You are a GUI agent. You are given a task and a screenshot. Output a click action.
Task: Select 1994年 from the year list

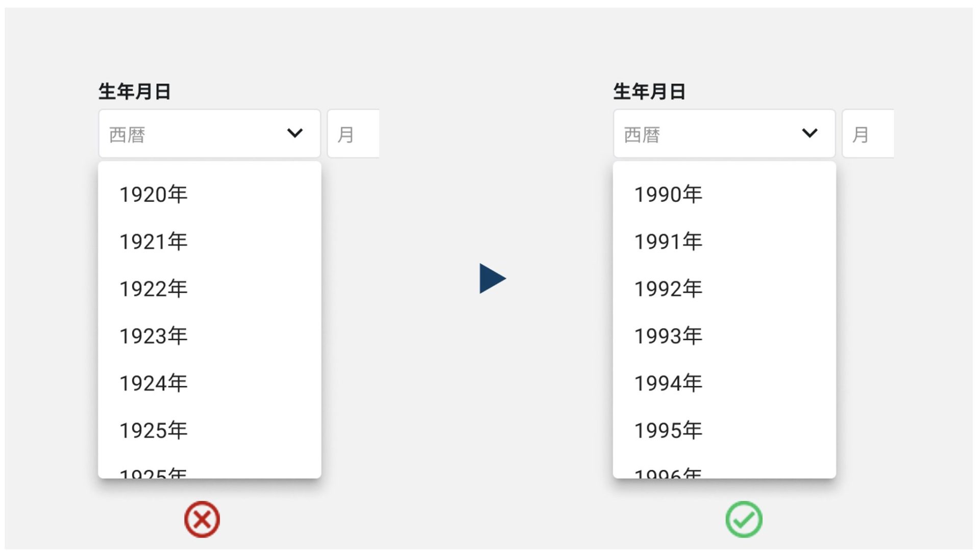tap(668, 383)
